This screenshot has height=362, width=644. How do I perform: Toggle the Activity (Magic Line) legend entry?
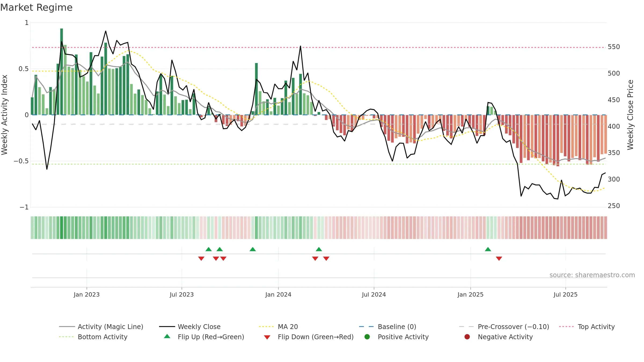(101, 327)
